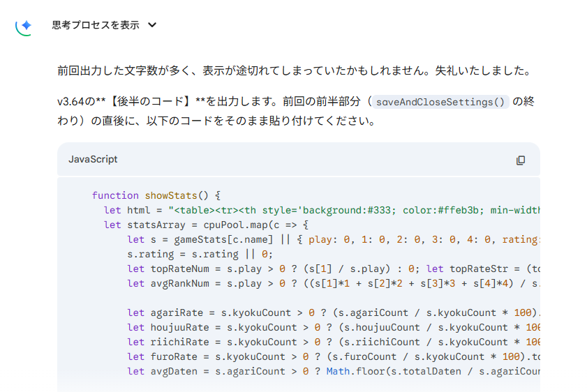The image size is (587, 392).
Task: Expand the 思考プロセスを表示 chevron
Action: tap(152, 25)
